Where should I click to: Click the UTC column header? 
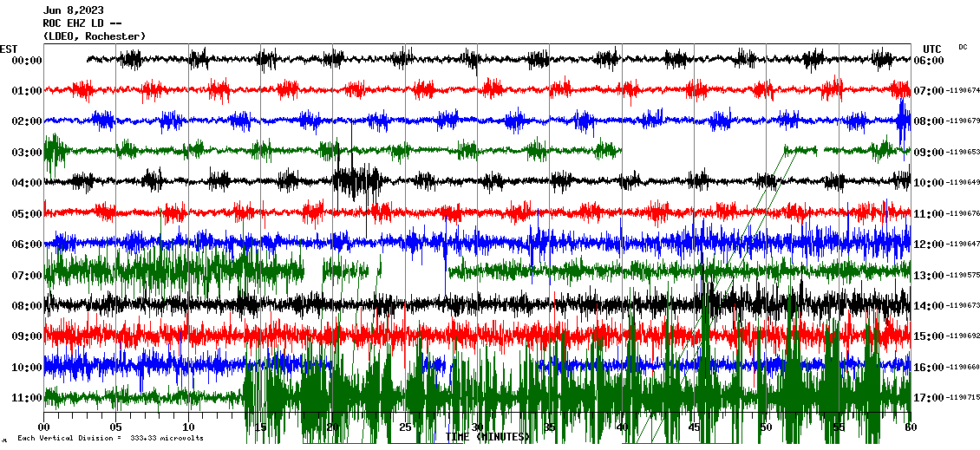tap(932, 49)
